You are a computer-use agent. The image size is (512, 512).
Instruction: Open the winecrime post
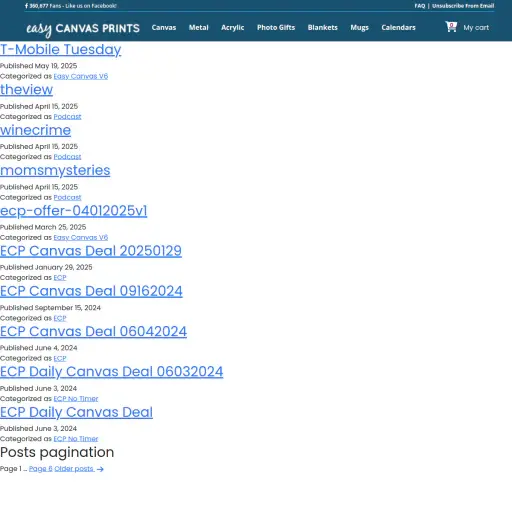coord(35,130)
